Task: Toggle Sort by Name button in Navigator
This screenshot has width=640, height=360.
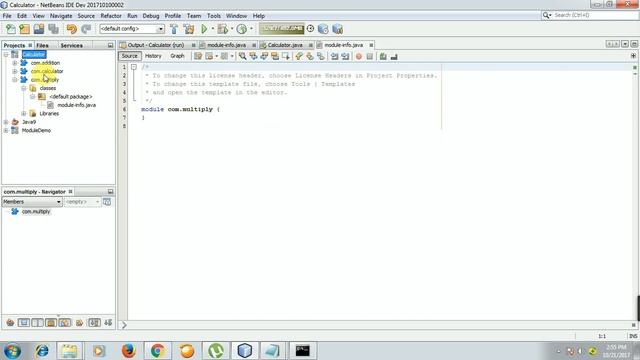Action: click(x=94, y=323)
